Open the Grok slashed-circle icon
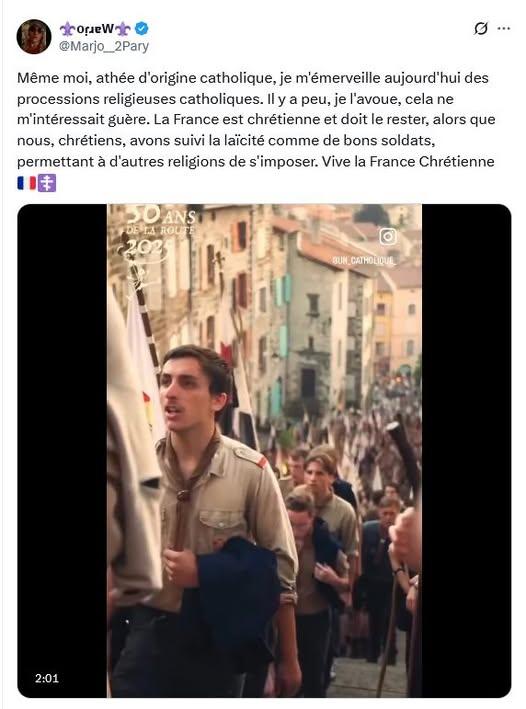 481,28
